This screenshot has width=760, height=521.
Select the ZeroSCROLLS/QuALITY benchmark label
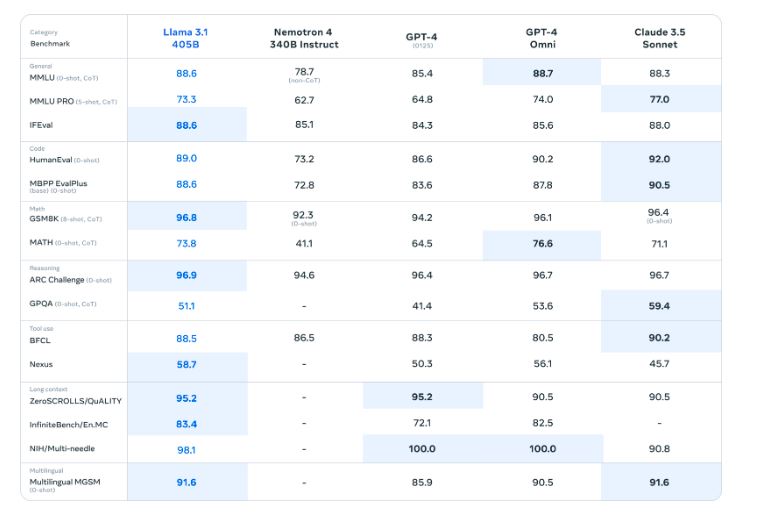click(75, 401)
